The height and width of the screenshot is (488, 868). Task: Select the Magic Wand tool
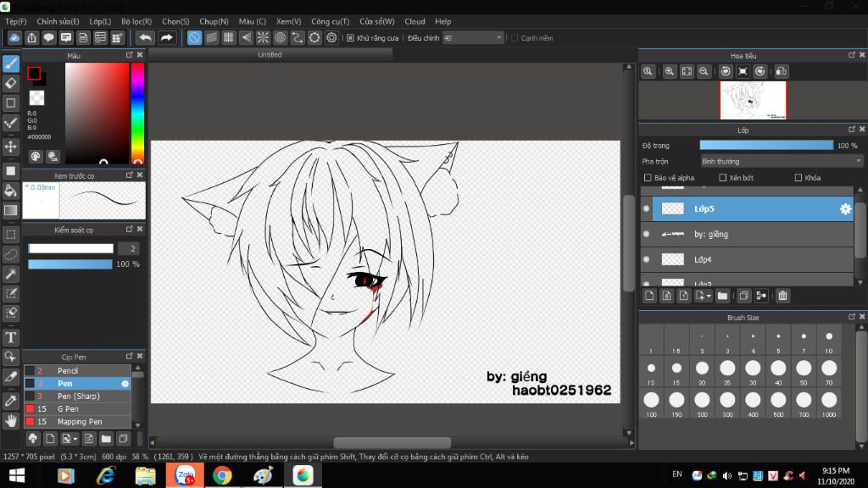[x=11, y=274]
